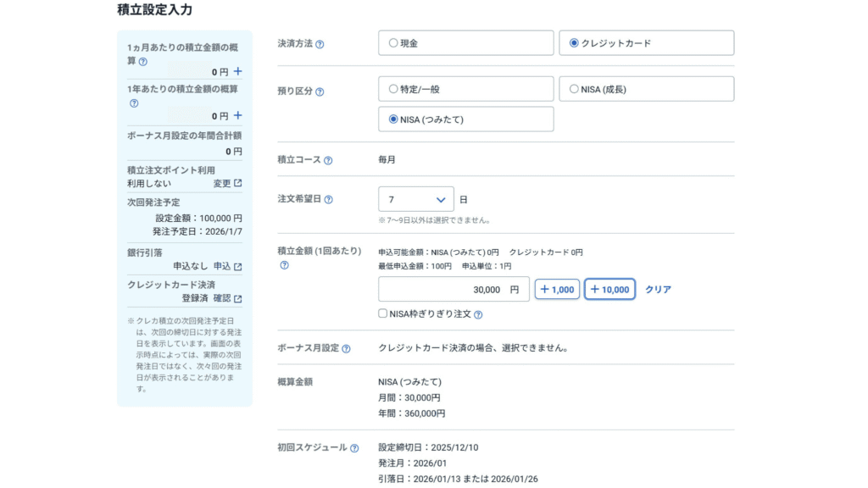
Task: Click help icon next to 注文希望日
Action: 328,200
